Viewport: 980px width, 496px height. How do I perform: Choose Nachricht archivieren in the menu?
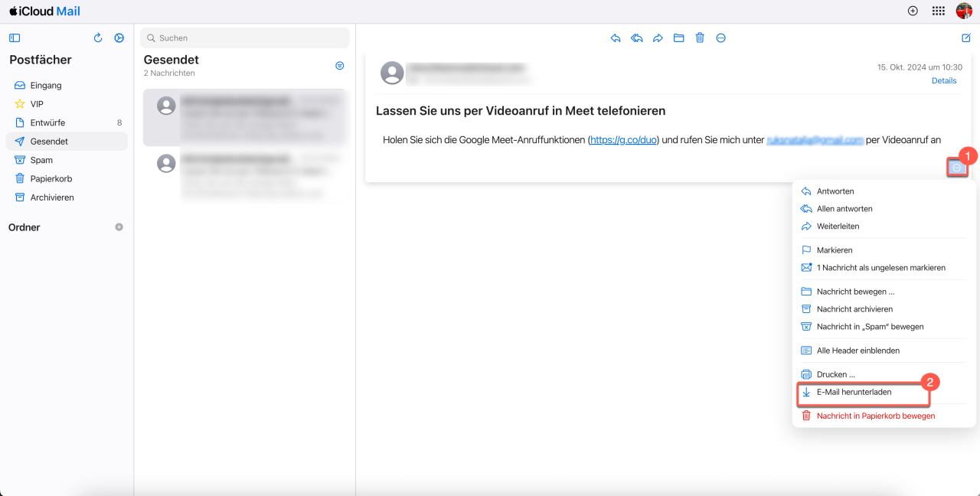[884, 309]
